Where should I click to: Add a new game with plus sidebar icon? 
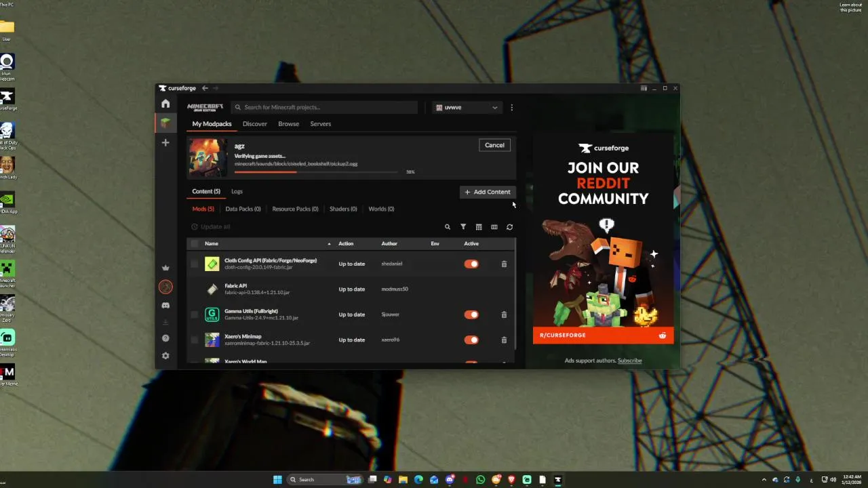tap(165, 142)
